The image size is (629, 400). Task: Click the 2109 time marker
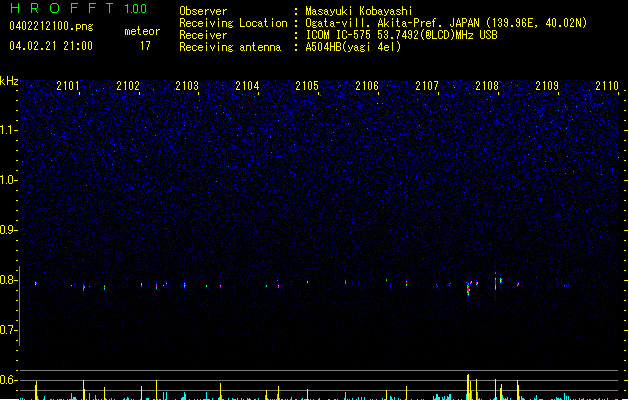tap(547, 85)
